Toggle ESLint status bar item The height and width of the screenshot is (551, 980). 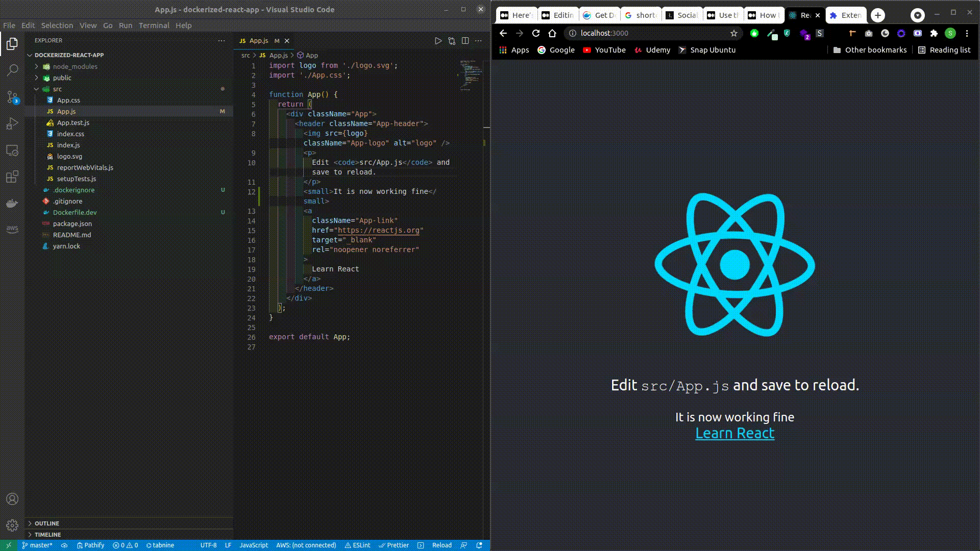357,545
